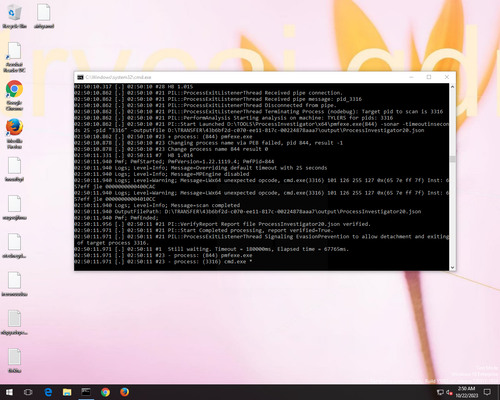Click the Windows Start button
Viewport: 500px width, 400px height.
tap(9, 392)
